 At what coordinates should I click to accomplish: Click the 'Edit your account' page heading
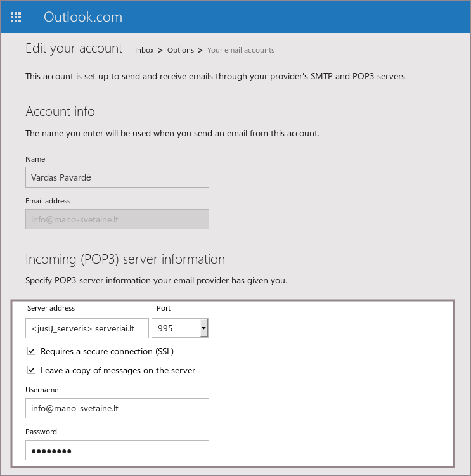click(74, 48)
